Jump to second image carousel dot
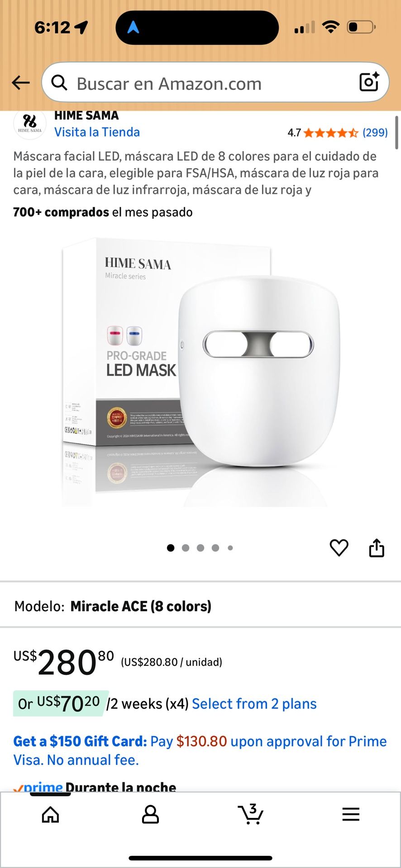The width and height of the screenshot is (401, 868). point(186,548)
